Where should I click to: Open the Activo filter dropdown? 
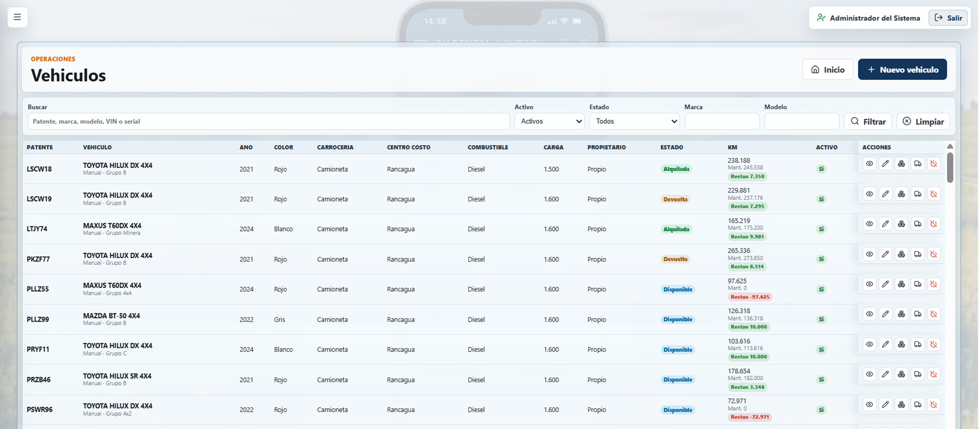549,121
